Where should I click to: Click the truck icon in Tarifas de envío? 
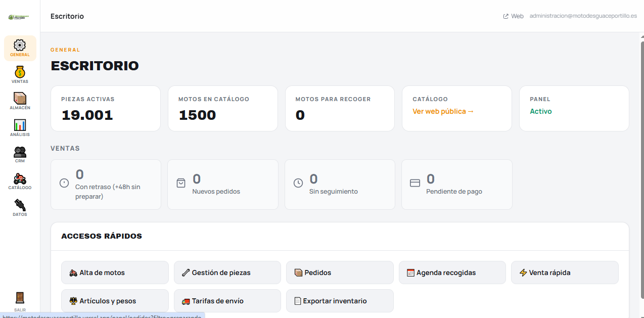[x=186, y=301]
